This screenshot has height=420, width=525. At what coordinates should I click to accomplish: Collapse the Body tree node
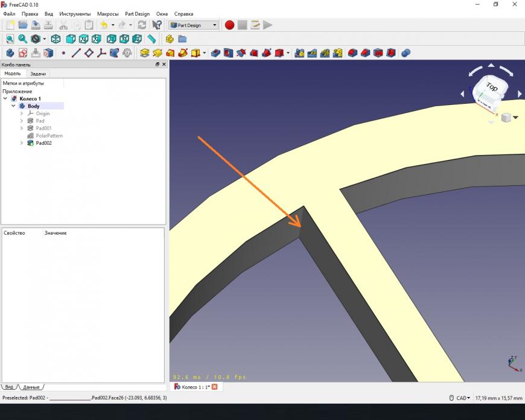(13, 106)
